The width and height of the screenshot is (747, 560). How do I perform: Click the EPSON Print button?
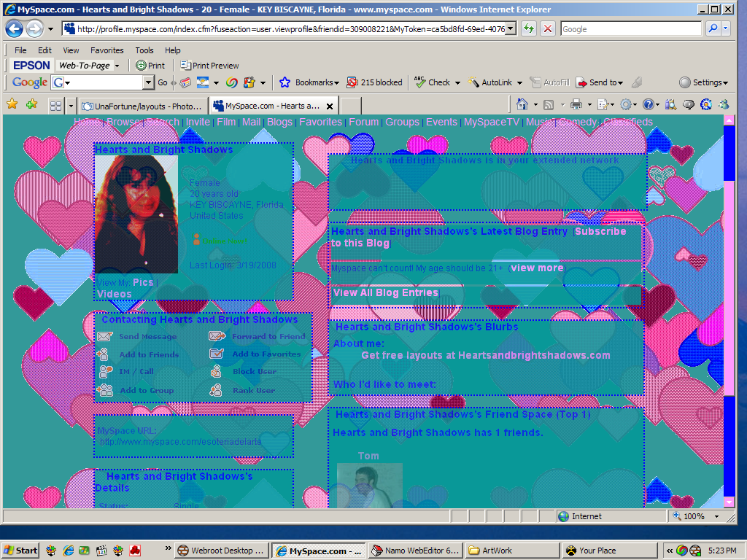coord(150,65)
